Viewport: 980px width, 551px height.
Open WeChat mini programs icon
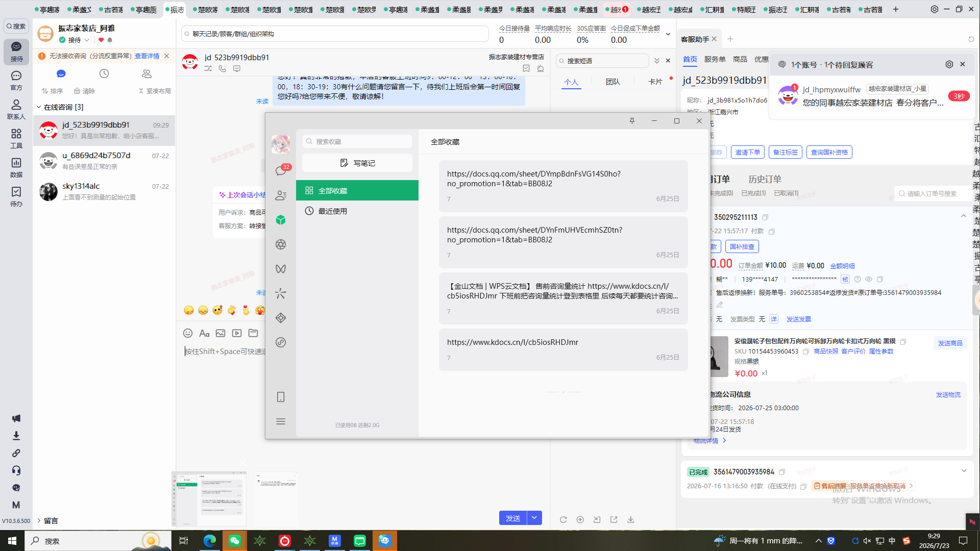coord(281,342)
